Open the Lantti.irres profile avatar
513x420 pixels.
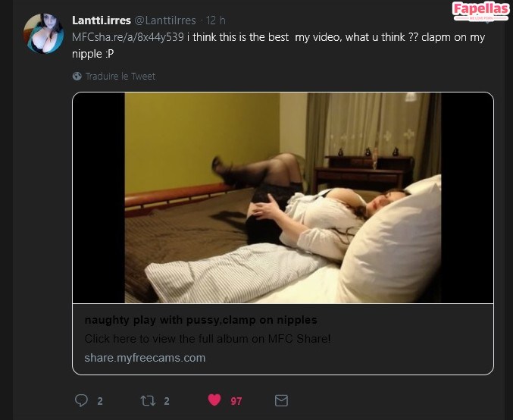pos(43,33)
